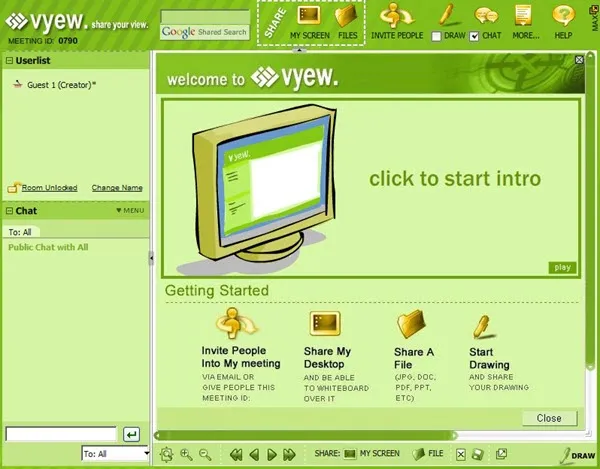The image size is (600, 469).
Task: Click the Invite People icon in top toolbar
Action: pyautogui.click(x=396, y=16)
